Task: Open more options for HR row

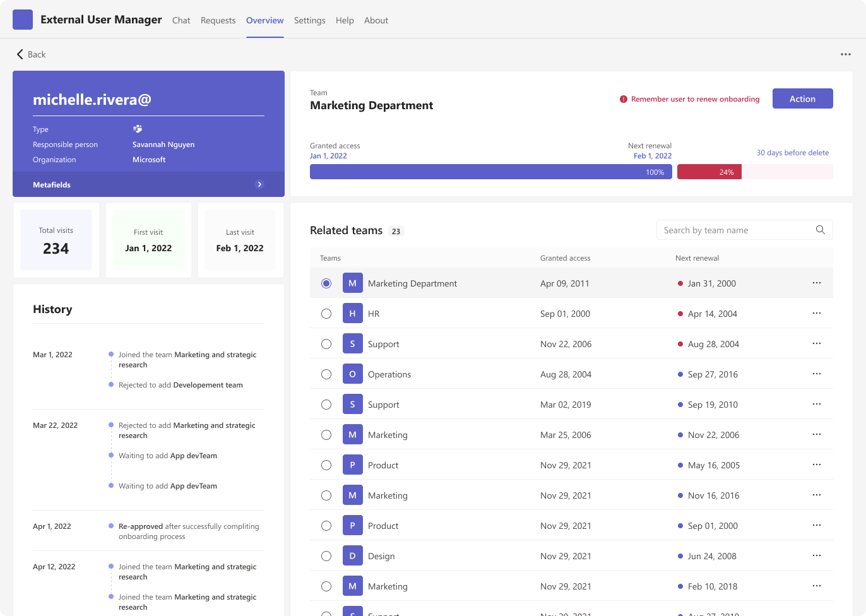Action: tap(816, 313)
